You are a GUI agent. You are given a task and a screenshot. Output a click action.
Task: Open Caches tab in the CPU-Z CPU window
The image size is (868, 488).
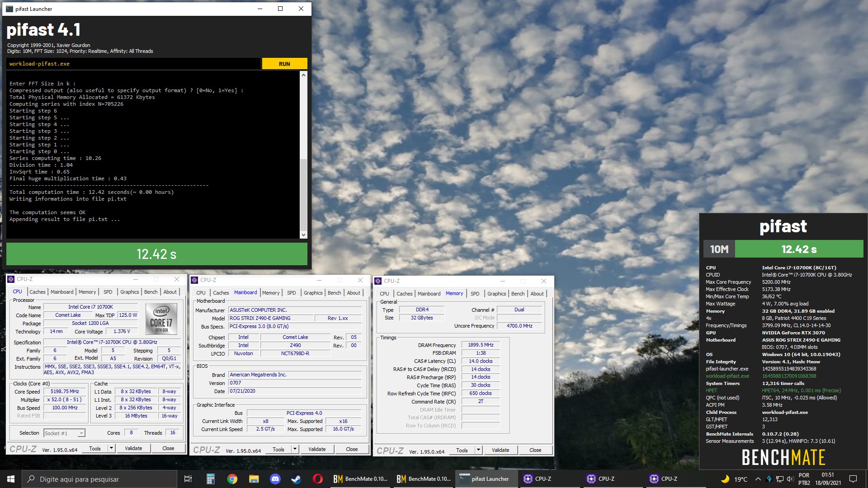click(38, 292)
